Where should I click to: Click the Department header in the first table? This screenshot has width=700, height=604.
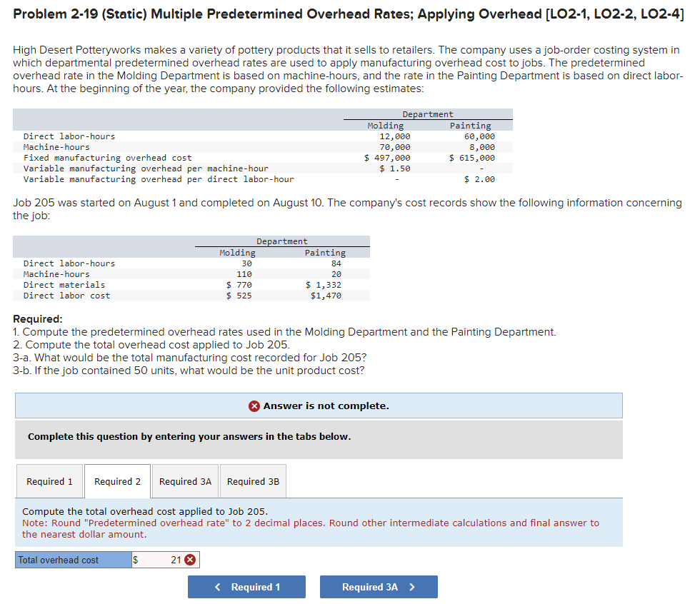coord(427,114)
